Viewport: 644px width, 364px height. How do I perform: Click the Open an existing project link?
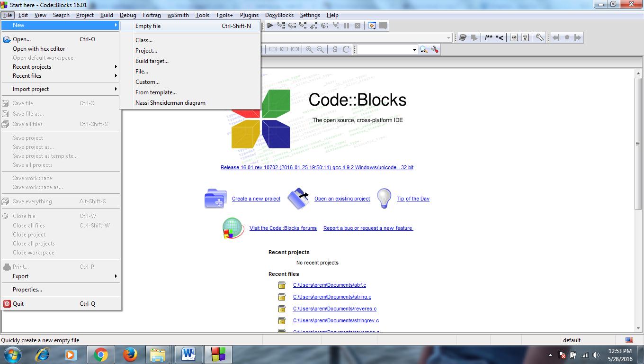pos(342,199)
